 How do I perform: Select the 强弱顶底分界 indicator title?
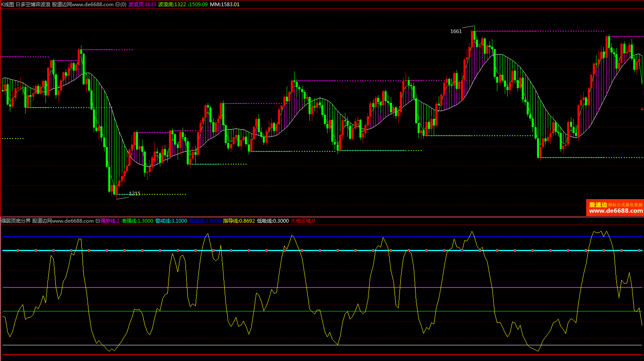pos(16,221)
